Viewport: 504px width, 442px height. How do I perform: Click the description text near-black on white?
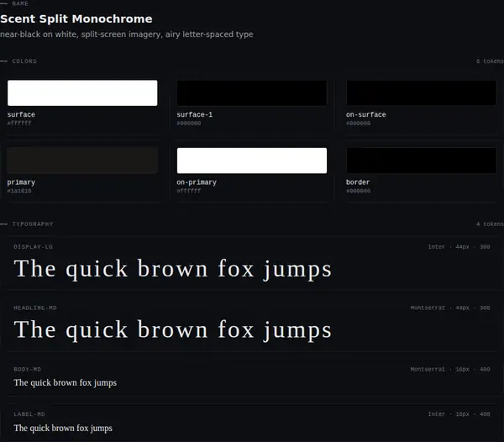point(127,34)
